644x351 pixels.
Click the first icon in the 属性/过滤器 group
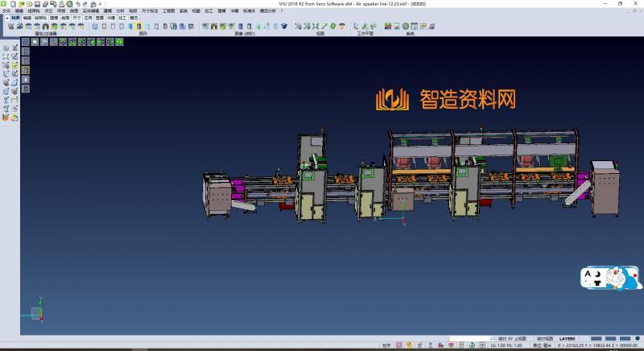[x=10, y=27]
